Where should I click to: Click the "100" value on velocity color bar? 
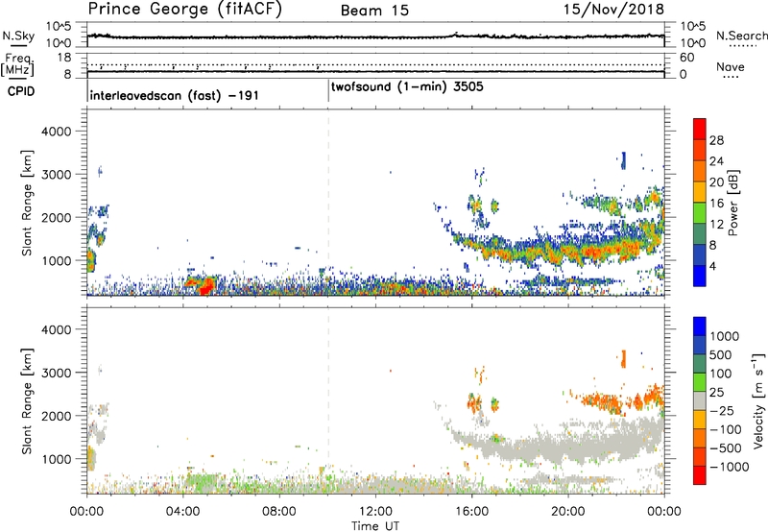(x=721, y=374)
